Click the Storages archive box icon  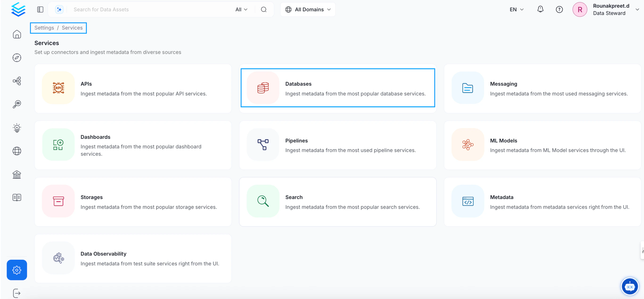click(58, 201)
